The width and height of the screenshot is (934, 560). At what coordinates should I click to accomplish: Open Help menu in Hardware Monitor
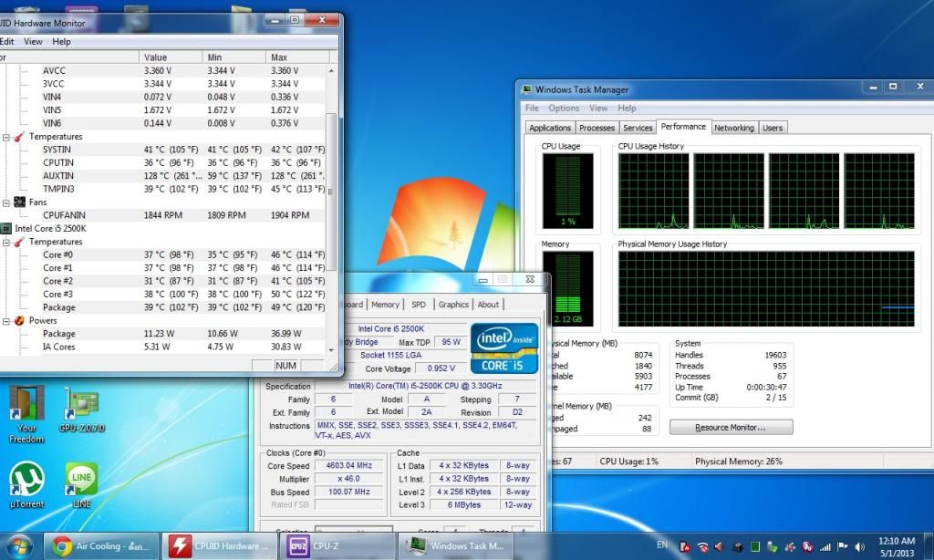[61, 41]
